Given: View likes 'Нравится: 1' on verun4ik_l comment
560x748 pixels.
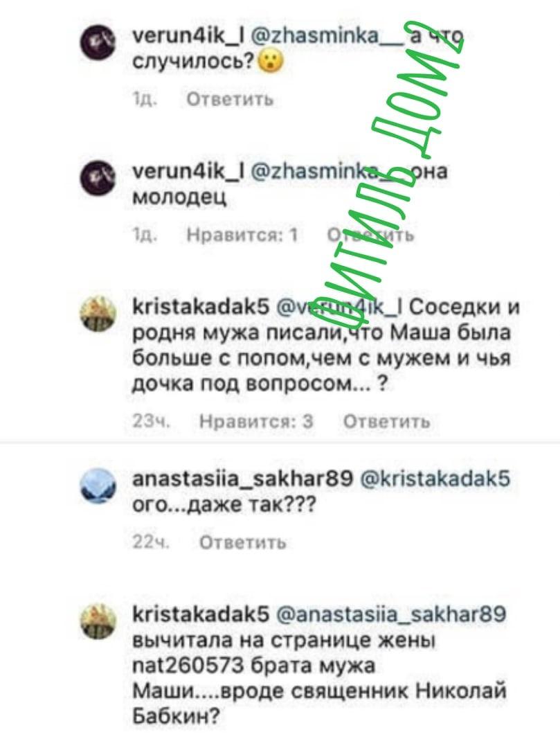Looking at the screenshot, I should 242,235.
